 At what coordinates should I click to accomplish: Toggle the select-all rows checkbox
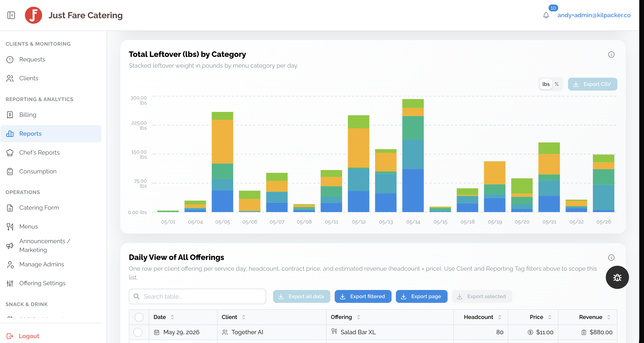coord(139,317)
